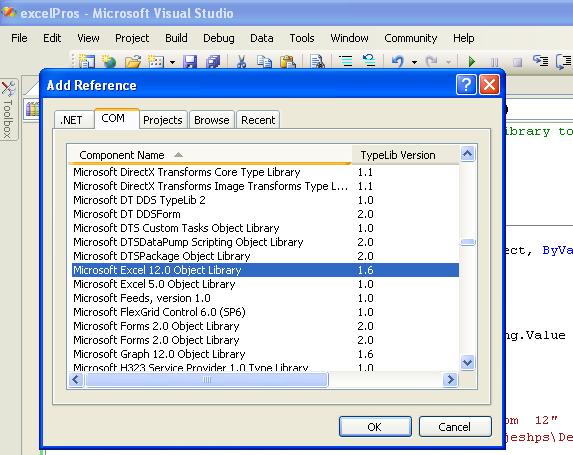This screenshot has height=455, width=573.
Task: Click the New Project toolbar icon
Action: (x=87, y=61)
